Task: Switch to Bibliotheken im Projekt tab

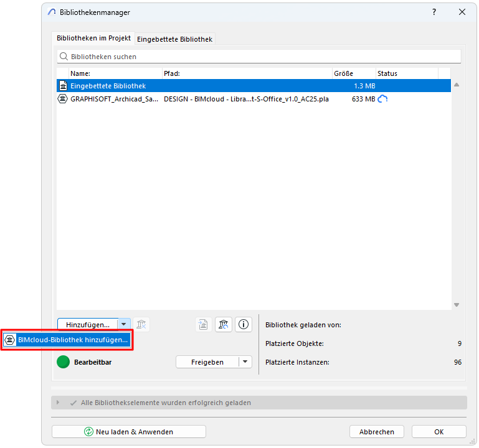Action: coord(93,38)
